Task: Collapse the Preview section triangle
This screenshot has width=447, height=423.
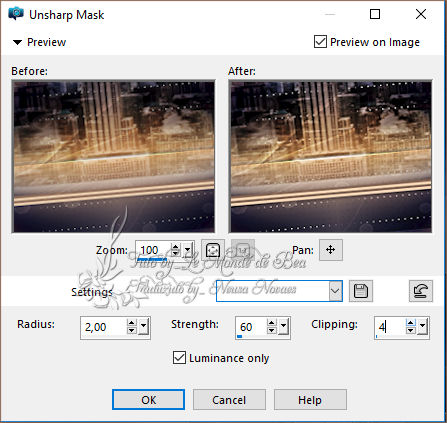Action: 17,42
